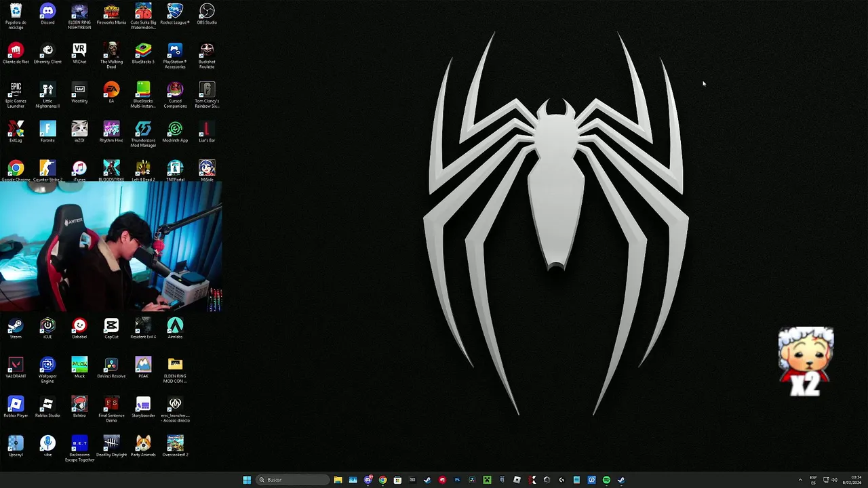
Task: Select Tom Clancy's Rainbow Six icon
Action: [x=207, y=95]
